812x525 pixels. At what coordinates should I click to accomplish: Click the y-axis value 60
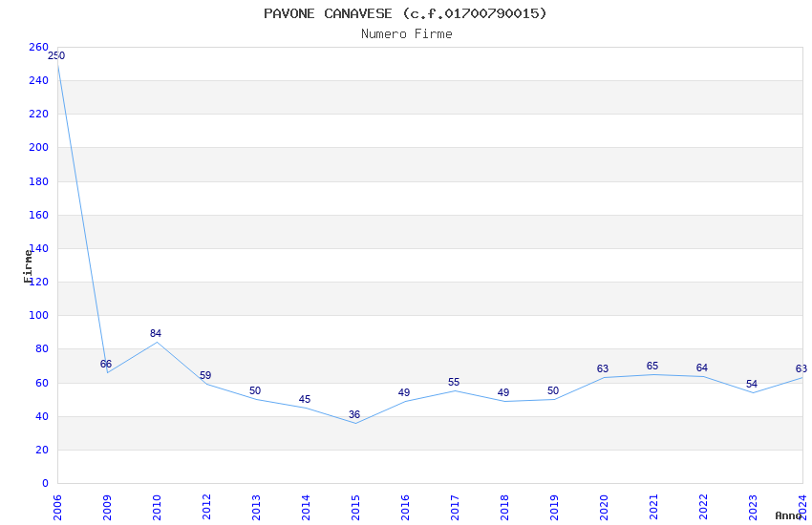(42, 384)
